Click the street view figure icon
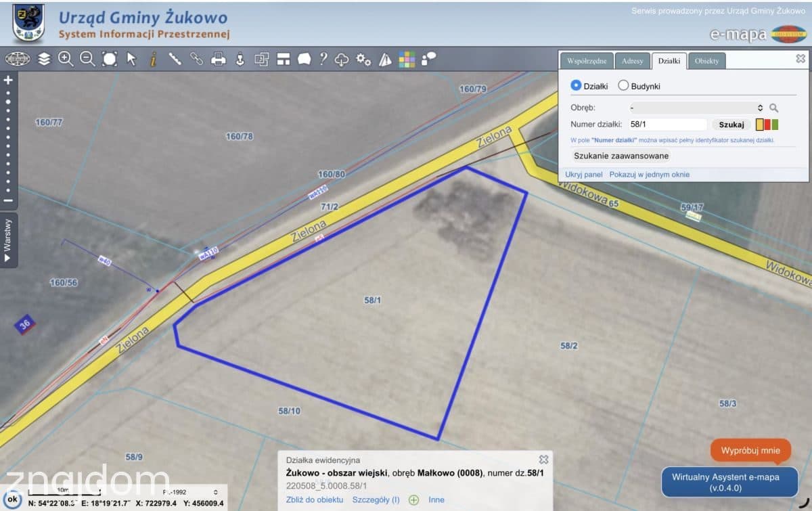812x511 pixels. tap(239, 59)
